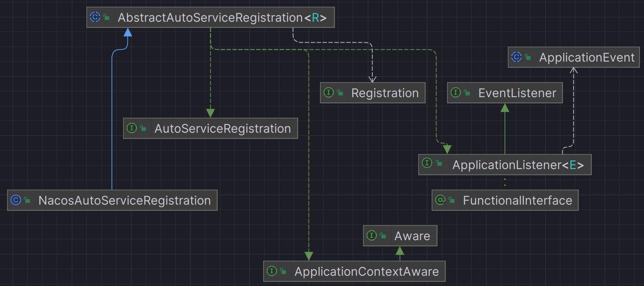This screenshot has width=644, height=286.
Task: Click the interface icon on Aware
Action: [x=372, y=235]
